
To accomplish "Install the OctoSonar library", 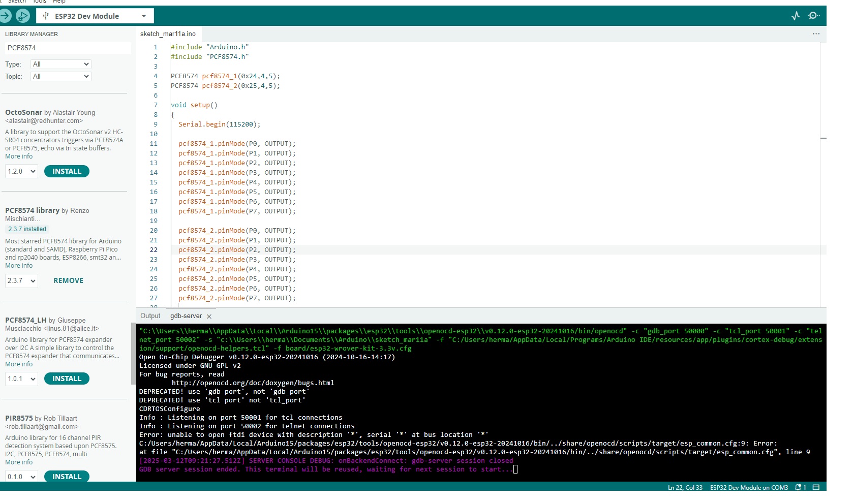I will tap(67, 172).
